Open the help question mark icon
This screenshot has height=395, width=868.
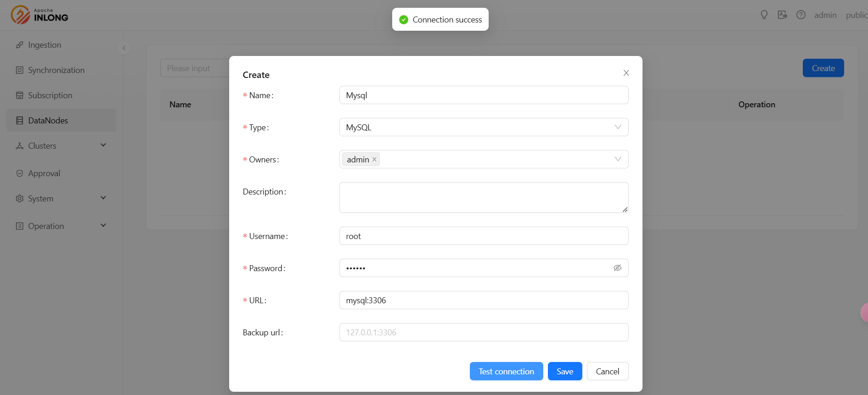point(800,15)
